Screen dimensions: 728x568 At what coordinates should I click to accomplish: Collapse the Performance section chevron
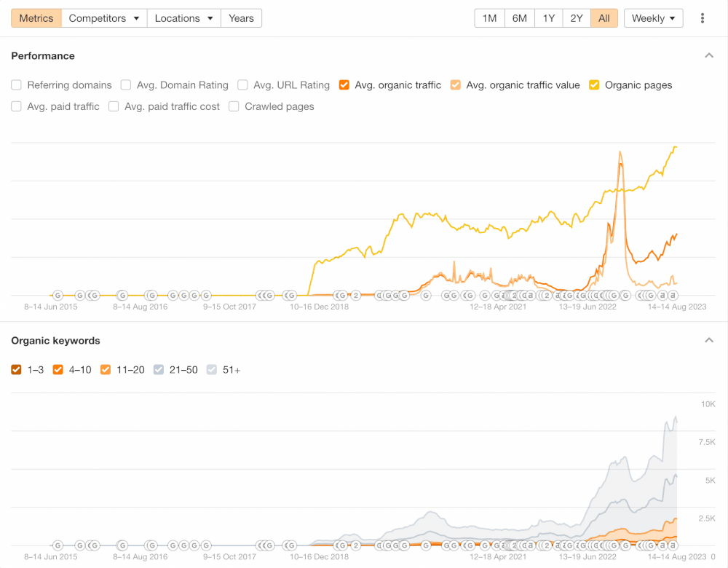click(709, 56)
